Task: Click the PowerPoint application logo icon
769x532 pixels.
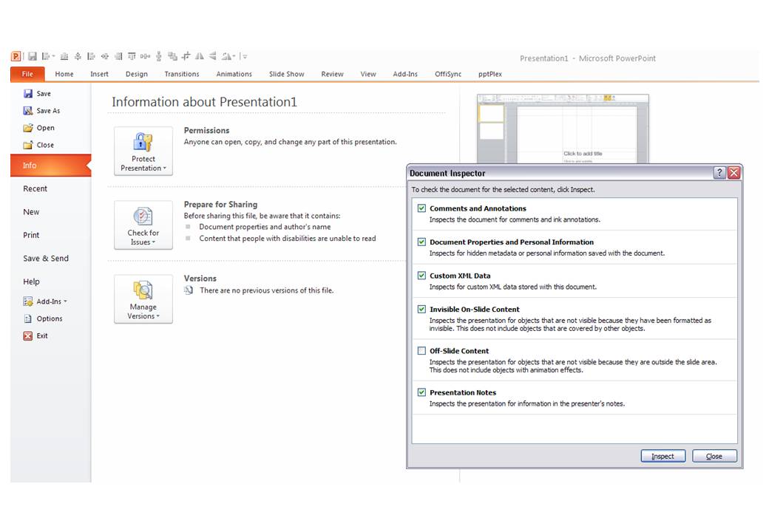Action: 16,56
